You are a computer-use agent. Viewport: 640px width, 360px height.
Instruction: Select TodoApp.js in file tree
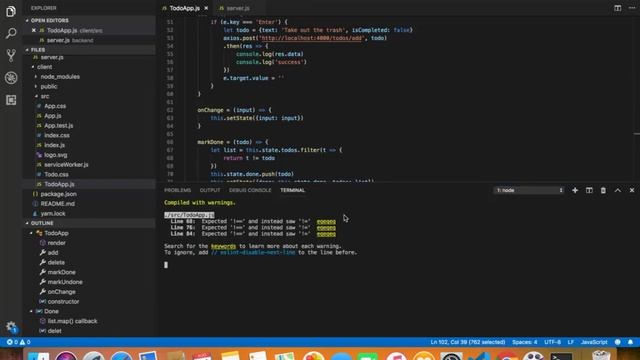tap(89, 184)
